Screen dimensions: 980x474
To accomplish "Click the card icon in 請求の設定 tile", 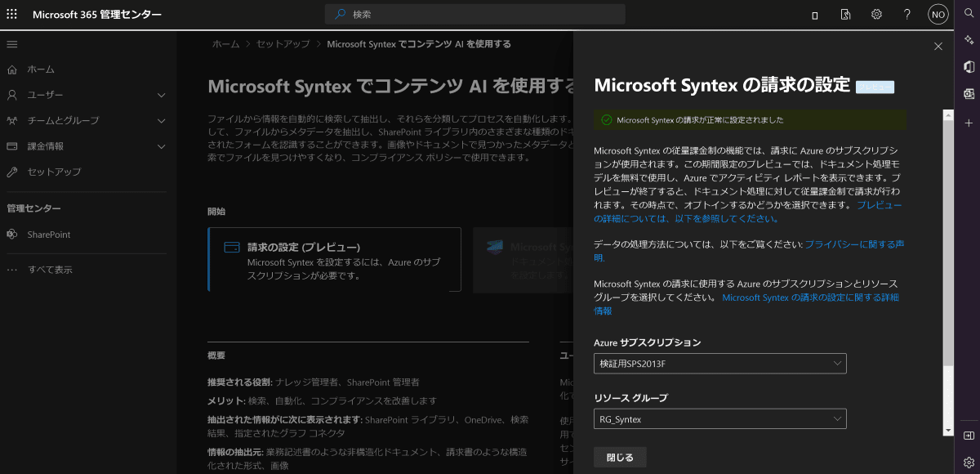I will [232, 247].
